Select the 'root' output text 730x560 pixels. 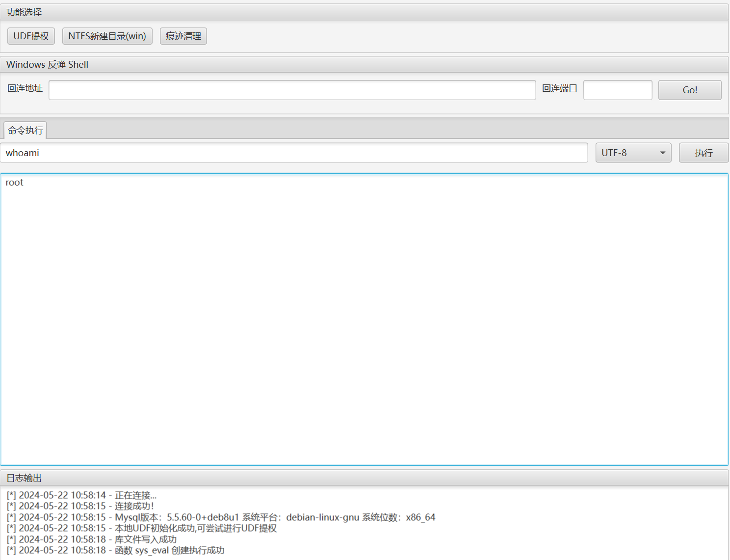click(15, 183)
